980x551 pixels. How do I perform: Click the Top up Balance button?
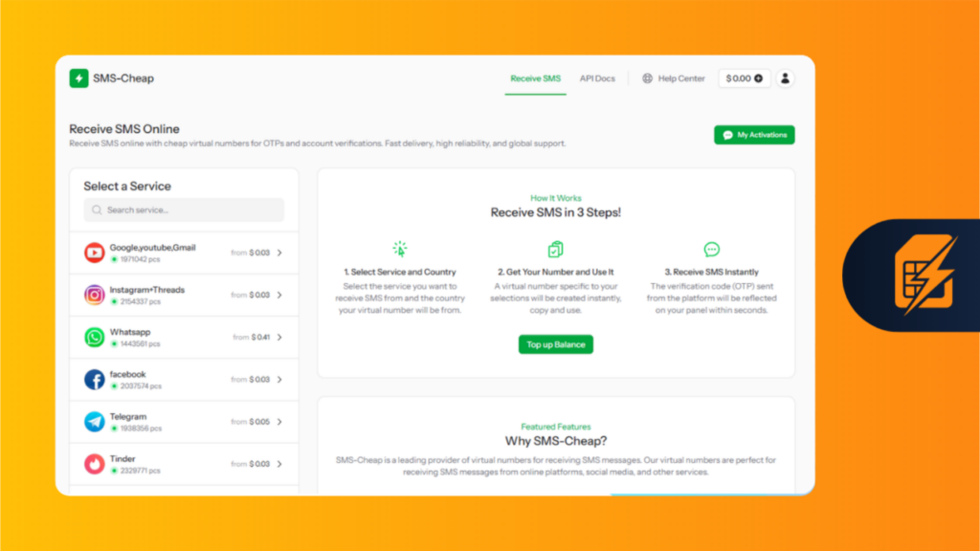pyautogui.click(x=556, y=344)
